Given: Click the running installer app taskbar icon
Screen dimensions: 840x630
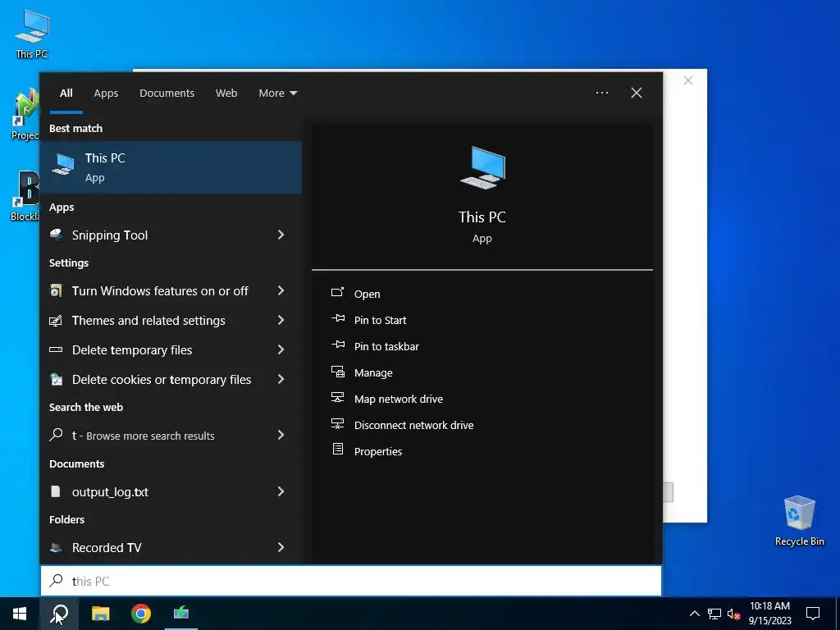Looking at the screenshot, I should coord(181,614).
